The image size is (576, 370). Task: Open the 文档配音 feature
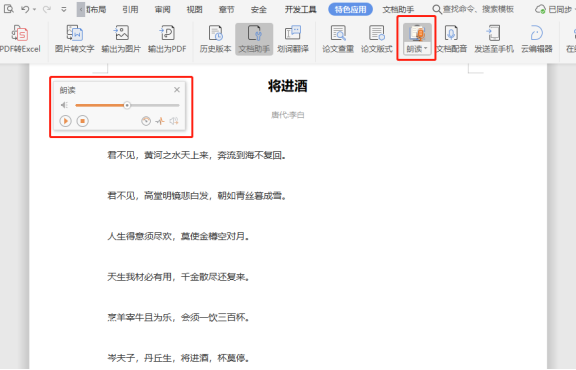pyautogui.click(x=451, y=39)
